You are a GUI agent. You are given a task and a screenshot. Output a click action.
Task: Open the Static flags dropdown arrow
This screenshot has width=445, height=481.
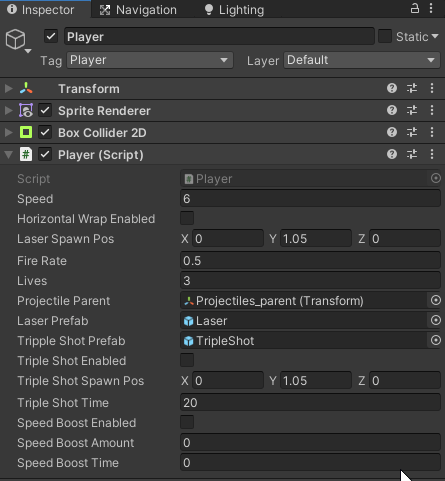point(435,36)
